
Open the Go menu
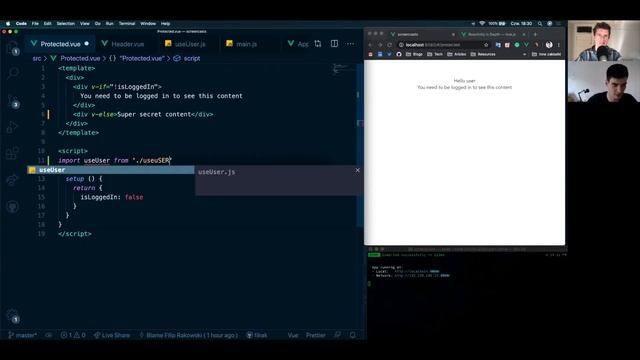(x=98, y=24)
